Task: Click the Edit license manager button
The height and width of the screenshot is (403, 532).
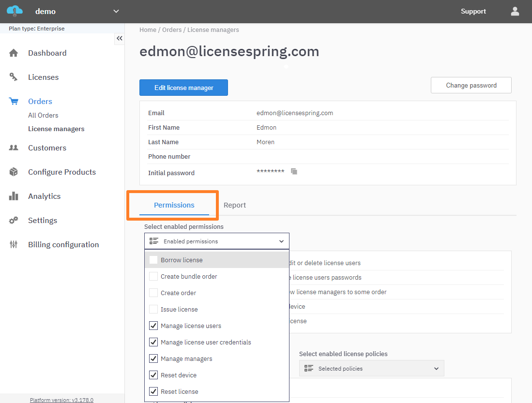Action: tap(183, 88)
